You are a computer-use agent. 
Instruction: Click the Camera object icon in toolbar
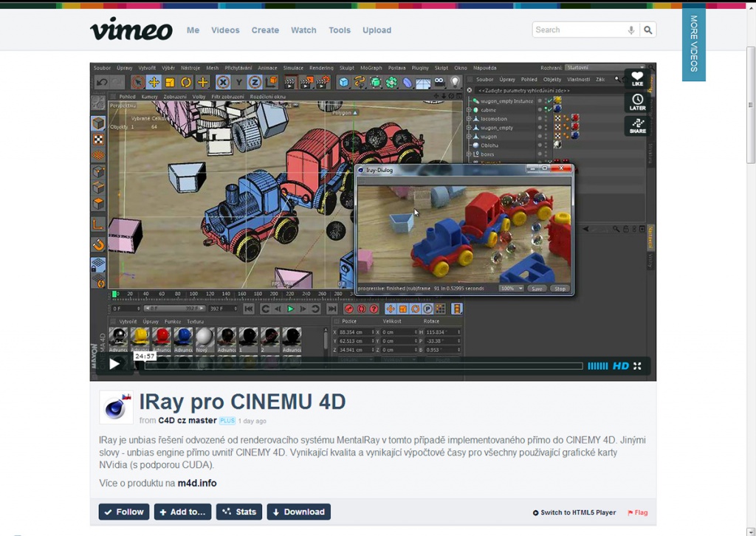[x=439, y=83]
